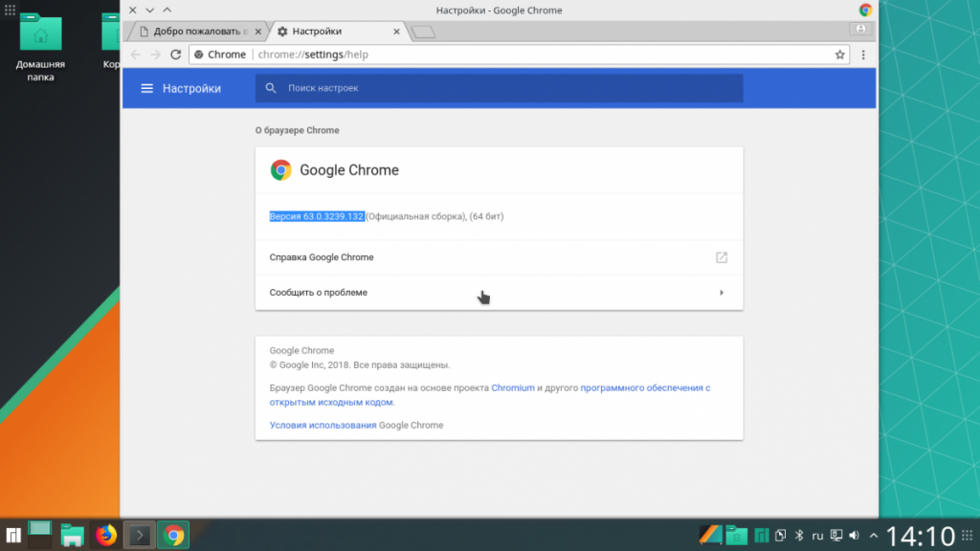The height and width of the screenshot is (551, 980).
Task: Click the highlighted Версия 63.0.3239.132 text
Action: 316,217
